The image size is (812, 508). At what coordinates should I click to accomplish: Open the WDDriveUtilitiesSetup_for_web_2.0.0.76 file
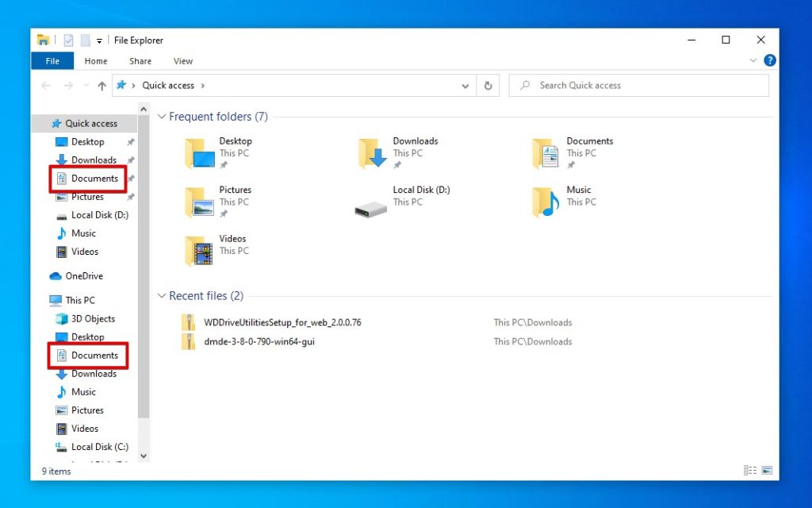[282, 322]
